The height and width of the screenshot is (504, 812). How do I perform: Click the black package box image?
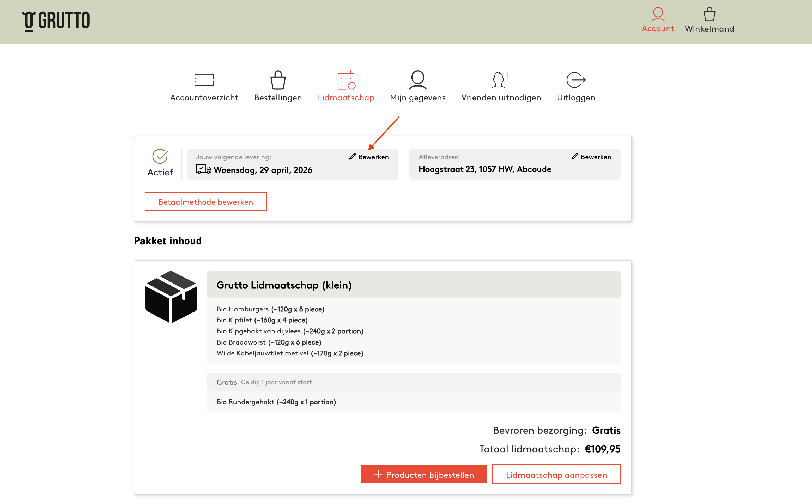click(x=171, y=297)
